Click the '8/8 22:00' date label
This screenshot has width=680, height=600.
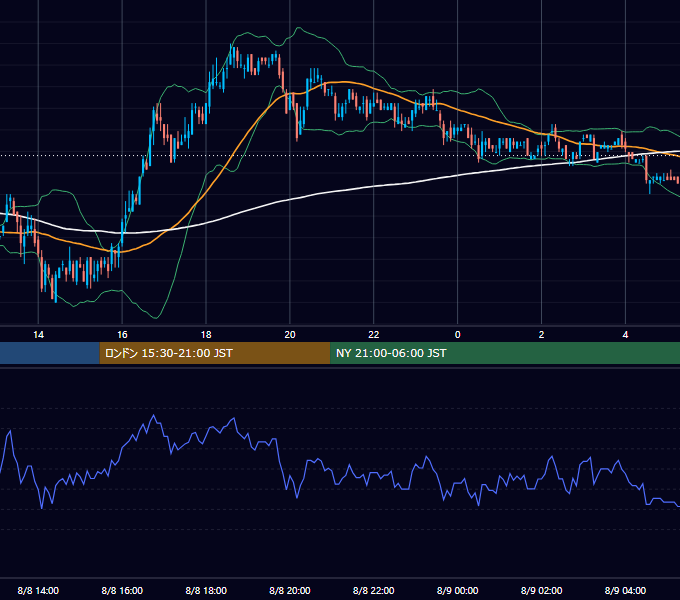pyautogui.click(x=373, y=590)
